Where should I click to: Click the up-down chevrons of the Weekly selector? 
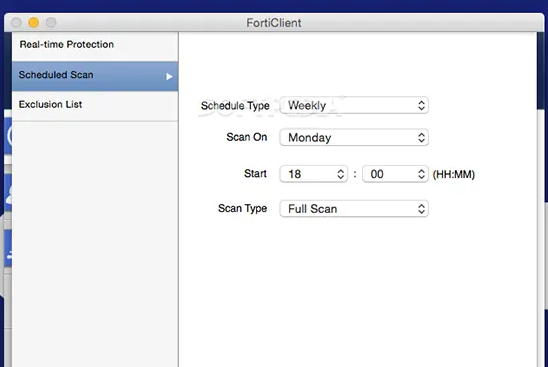[x=421, y=105]
